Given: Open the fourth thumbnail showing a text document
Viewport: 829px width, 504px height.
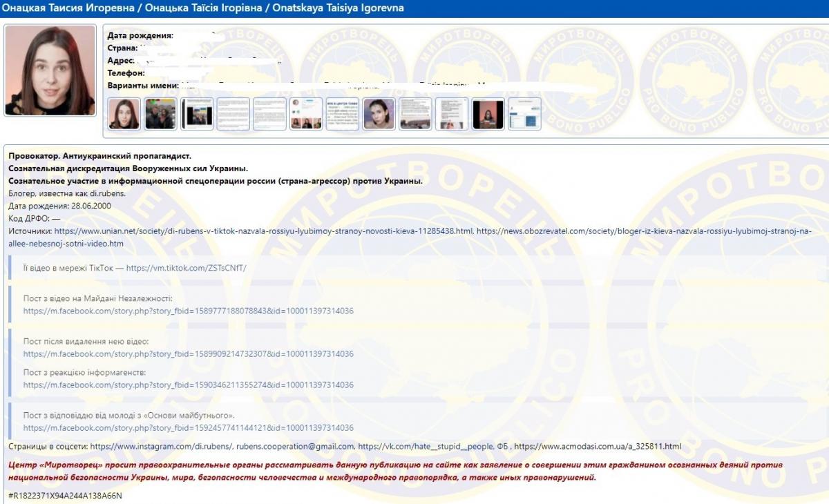Looking at the screenshot, I should (x=233, y=114).
